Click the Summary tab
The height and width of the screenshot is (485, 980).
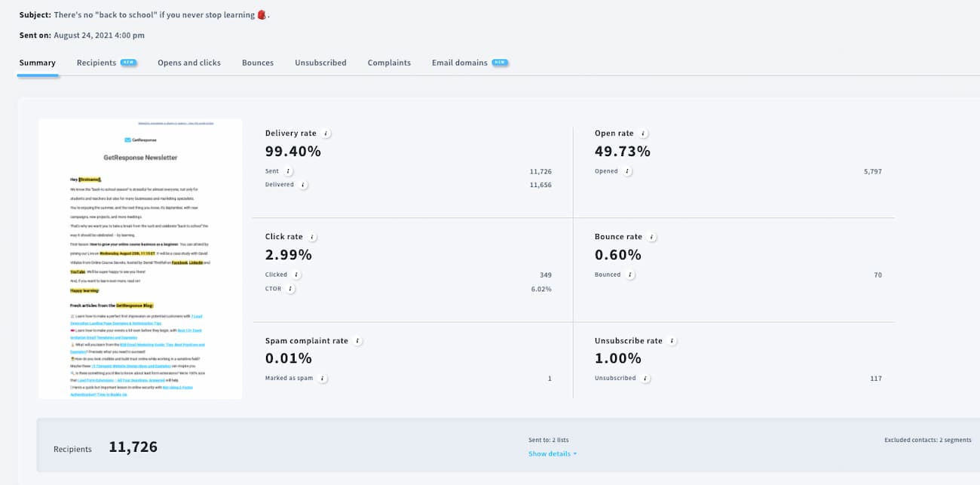point(38,63)
